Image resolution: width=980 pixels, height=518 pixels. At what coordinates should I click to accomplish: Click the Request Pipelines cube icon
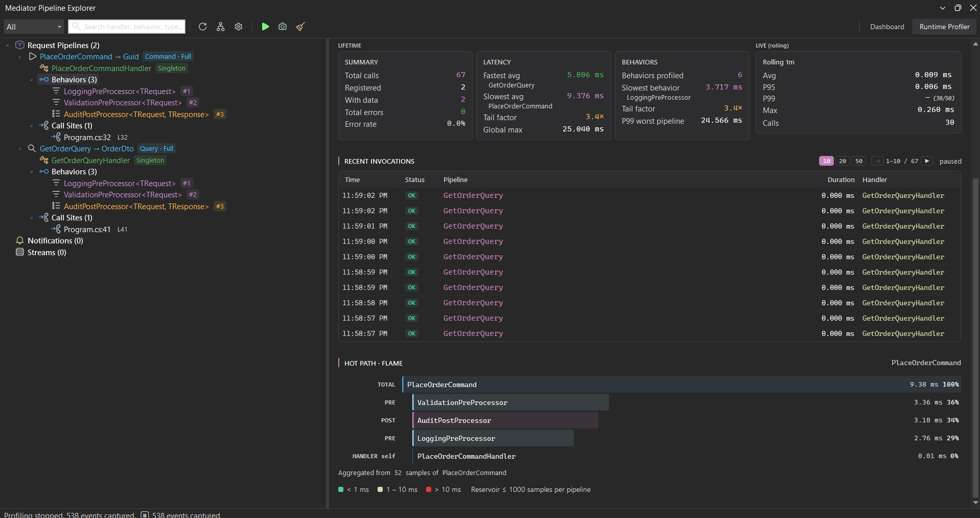[20, 45]
